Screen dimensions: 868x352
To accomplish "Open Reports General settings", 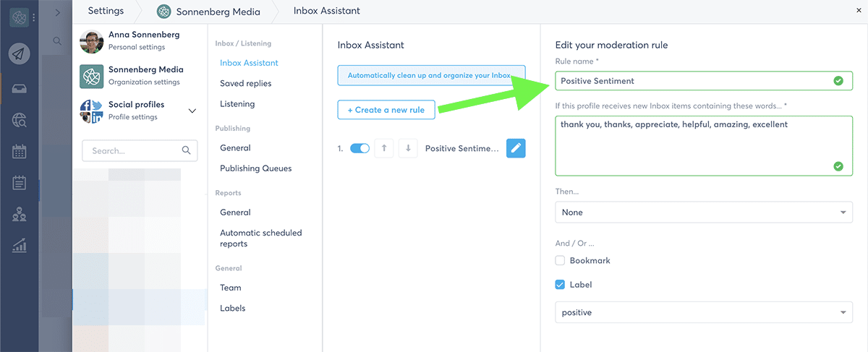I will click(235, 213).
